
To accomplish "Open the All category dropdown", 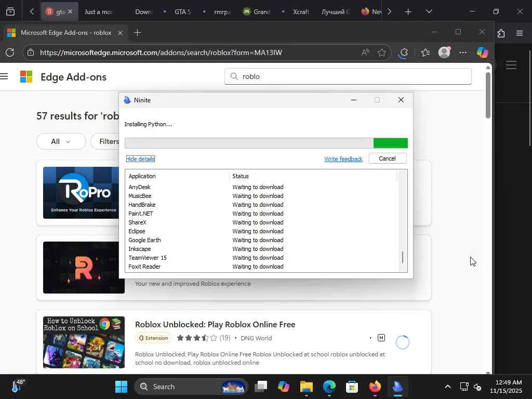I will [61, 141].
